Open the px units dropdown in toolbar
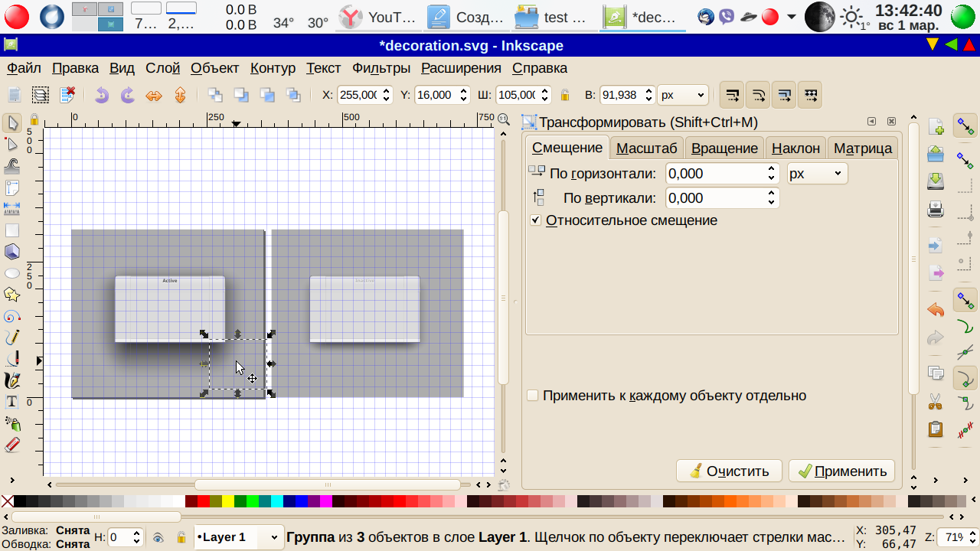 tap(684, 95)
